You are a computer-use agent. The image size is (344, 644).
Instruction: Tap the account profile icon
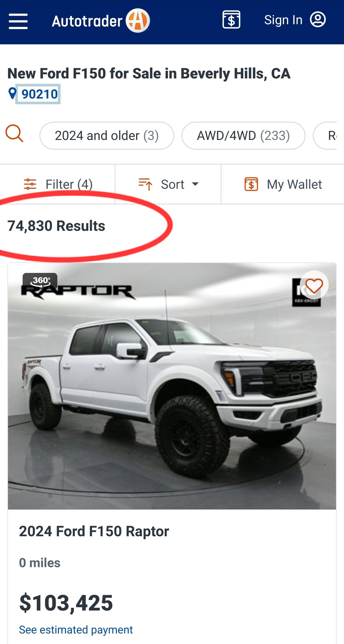click(318, 20)
